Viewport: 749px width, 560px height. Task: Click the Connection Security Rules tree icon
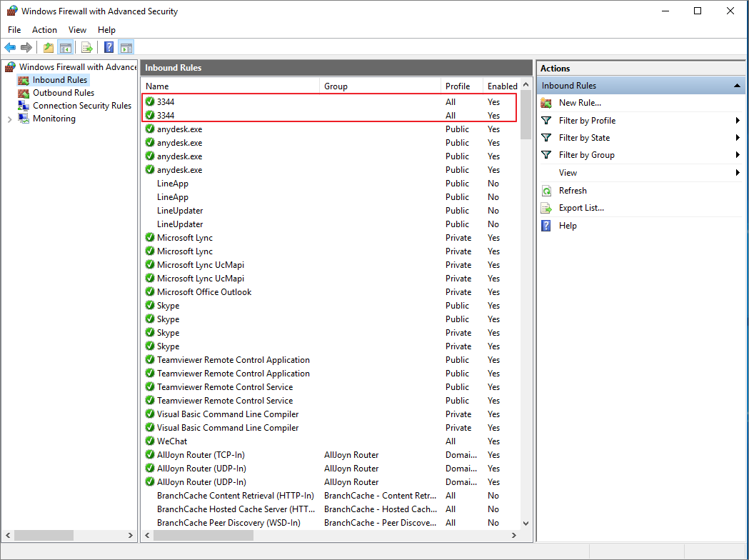point(24,106)
